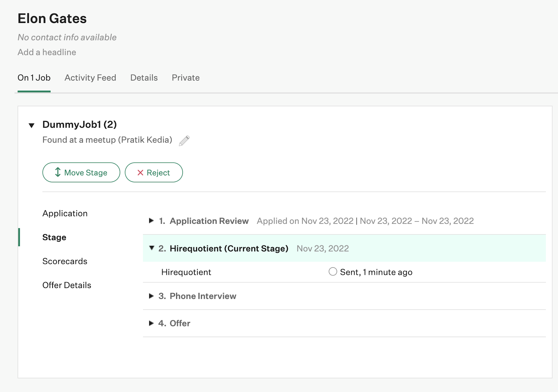This screenshot has width=558, height=392.
Task: Expand the Phone Interview stage
Action: [x=151, y=296]
